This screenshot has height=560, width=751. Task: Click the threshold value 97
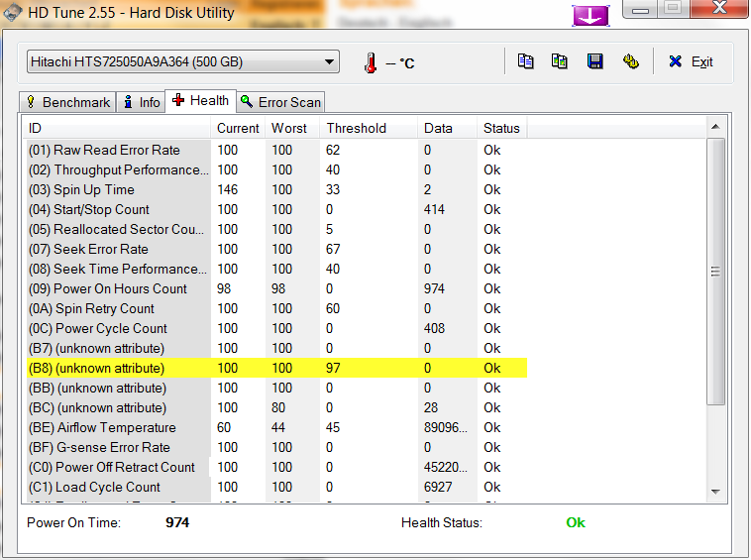pyautogui.click(x=333, y=368)
